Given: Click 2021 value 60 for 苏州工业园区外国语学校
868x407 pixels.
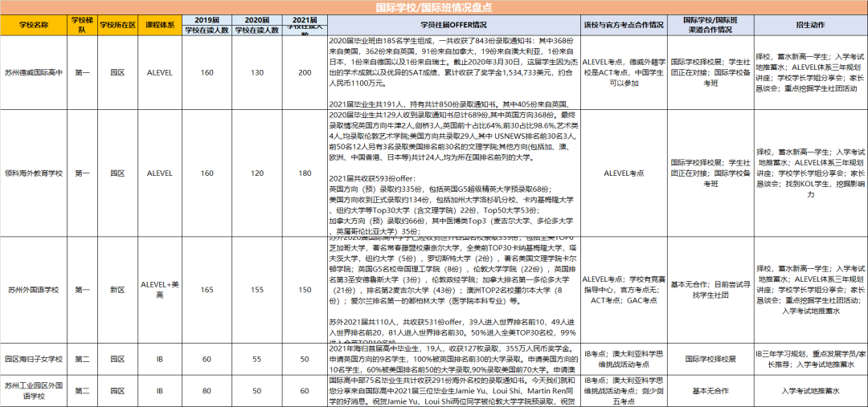Looking at the screenshot, I should point(305,392).
